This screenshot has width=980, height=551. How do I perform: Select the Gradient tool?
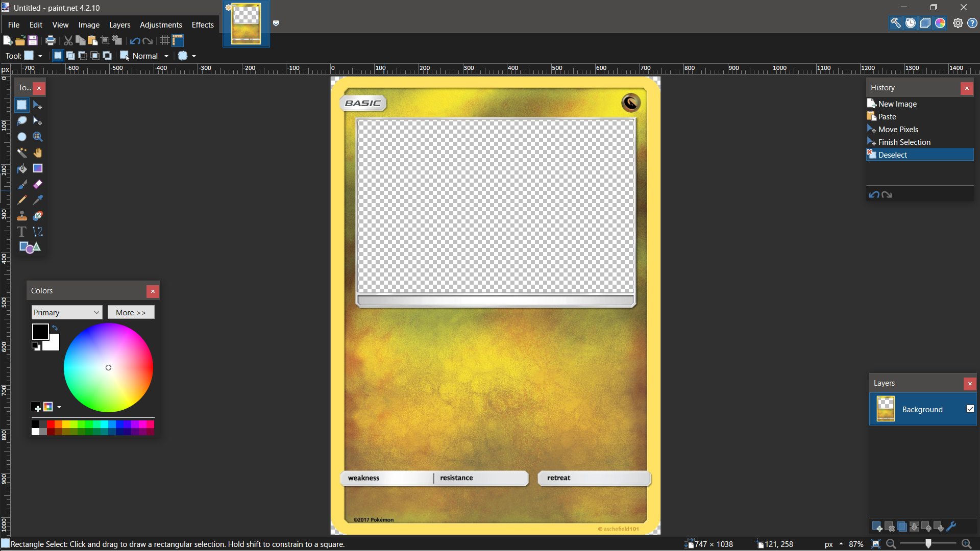tap(37, 168)
